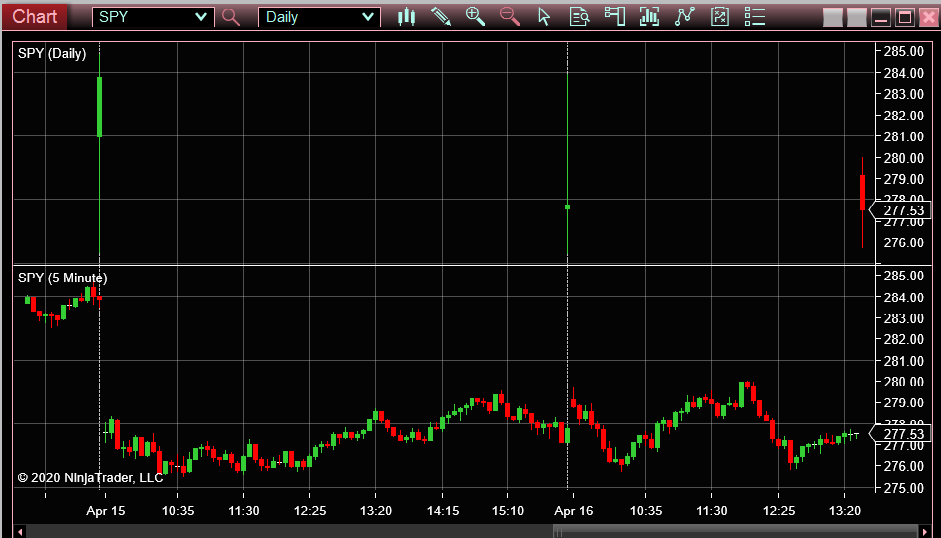
Task: Maximize the chart window
Action: click(904, 17)
